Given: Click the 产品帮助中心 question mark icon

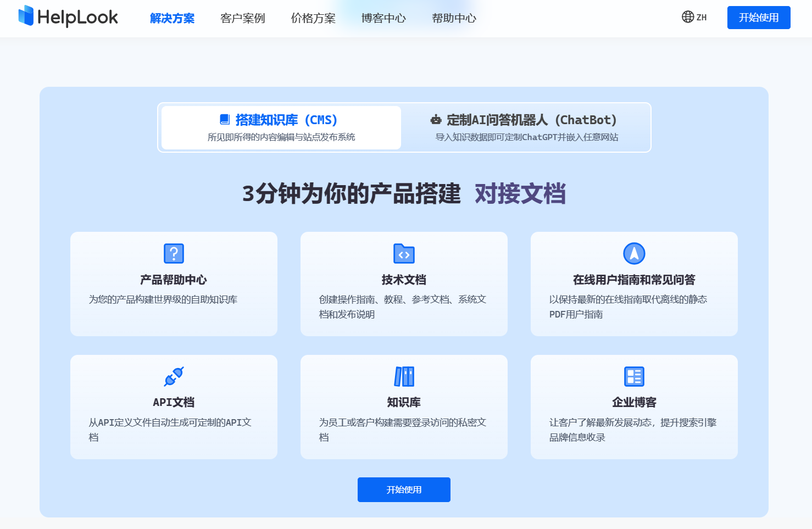Looking at the screenshot, I should click(174, 253).
